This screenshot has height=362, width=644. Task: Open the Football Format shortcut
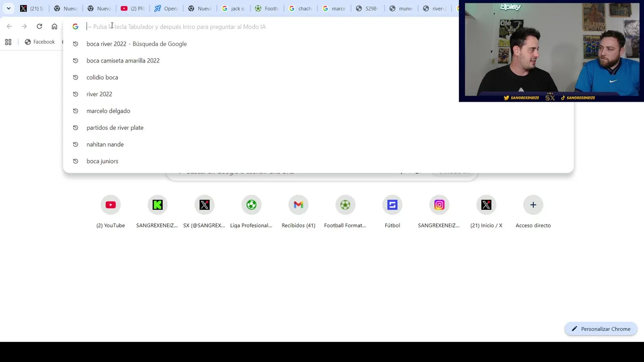point(345,205)
